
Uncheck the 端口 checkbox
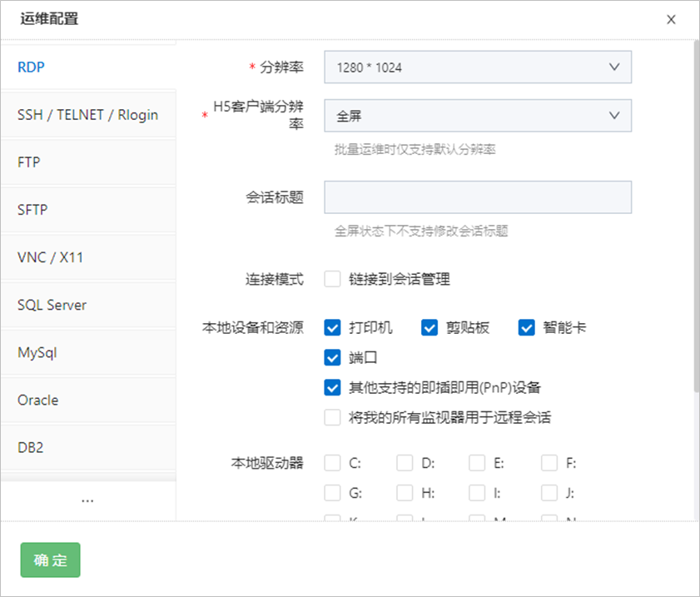tap(333, 358)
